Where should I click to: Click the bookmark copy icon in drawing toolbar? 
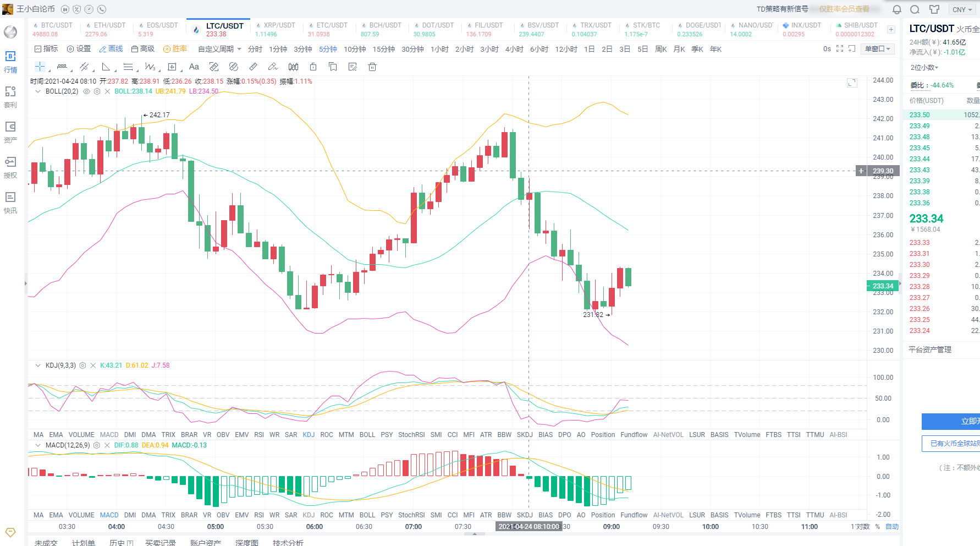[333, 67]
